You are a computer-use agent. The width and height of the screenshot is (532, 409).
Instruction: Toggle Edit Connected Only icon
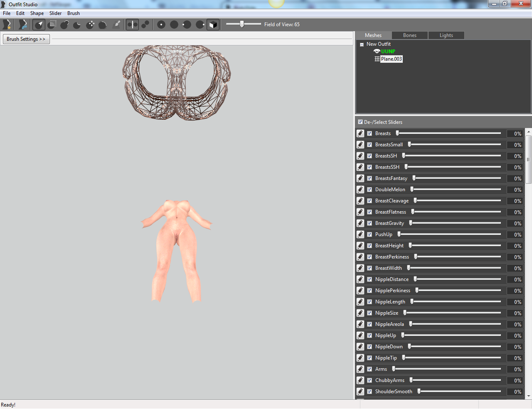tap(145, 25)
